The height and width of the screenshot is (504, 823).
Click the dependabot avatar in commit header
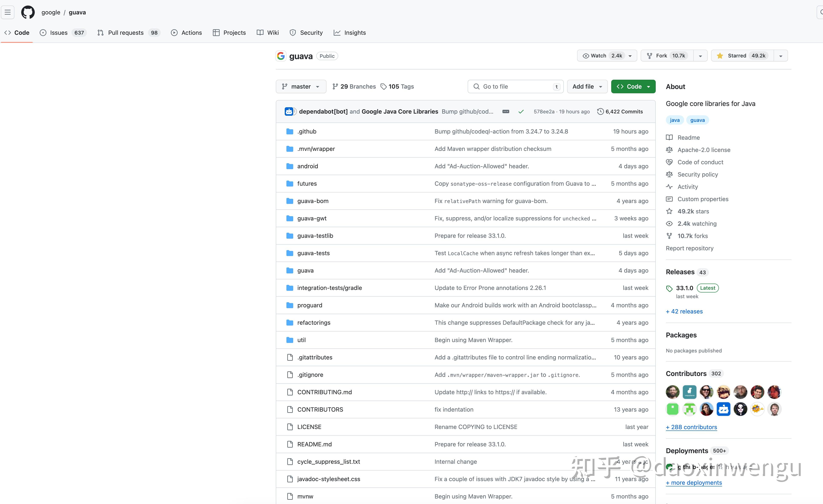click(289, 111)
